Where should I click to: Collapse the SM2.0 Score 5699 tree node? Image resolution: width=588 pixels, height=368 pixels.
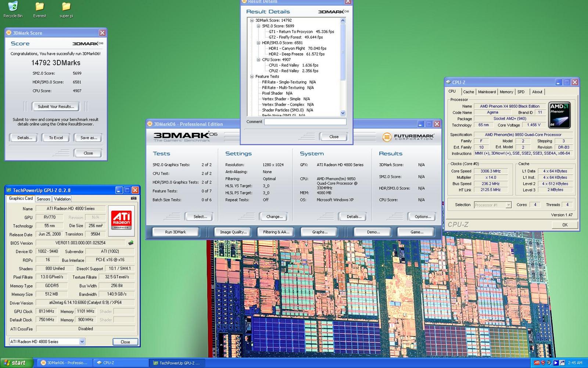[258, 26]
